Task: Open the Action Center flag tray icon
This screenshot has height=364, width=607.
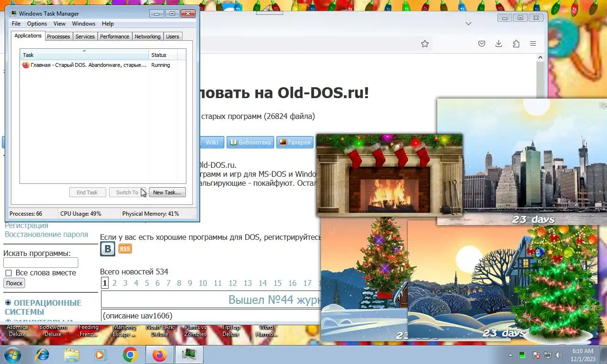Action: coord(536,355)
